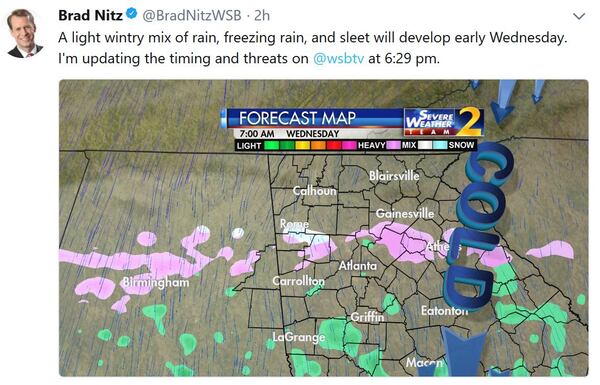Open the tweet options chevron dropdown
The width and height of the screenshot is (600, 385).
pos(579,16)
